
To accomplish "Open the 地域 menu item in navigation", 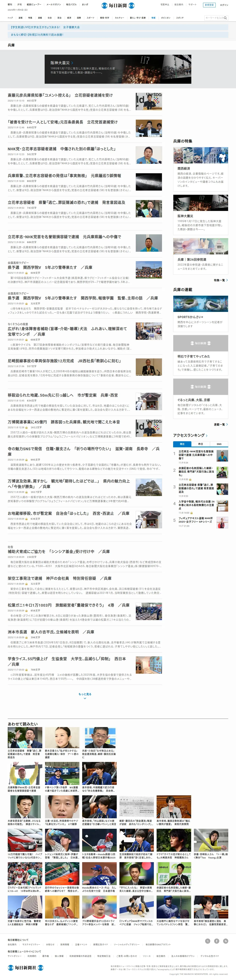I will (x=153, y=17).
